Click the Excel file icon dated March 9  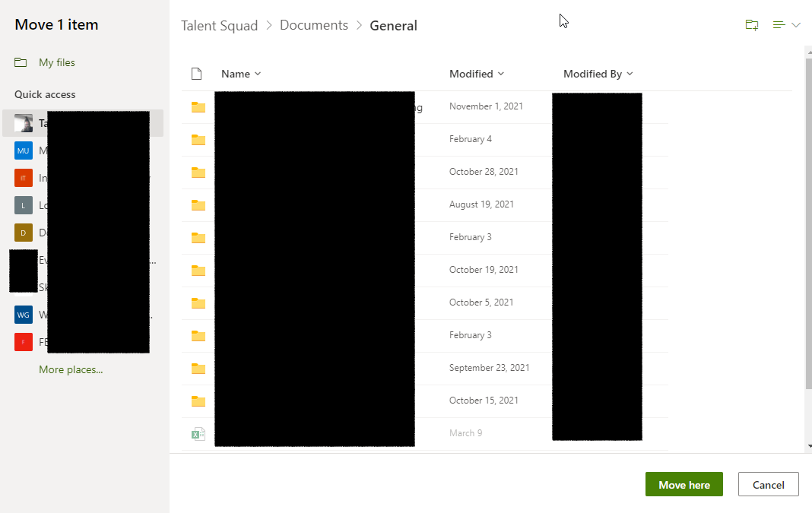[198, 434]
